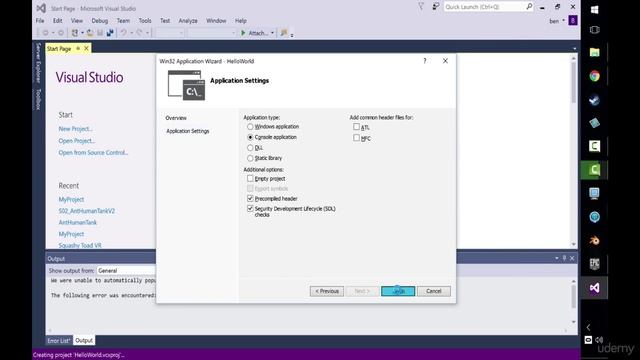Open File Explorer from the taskbar

point(594,52)
